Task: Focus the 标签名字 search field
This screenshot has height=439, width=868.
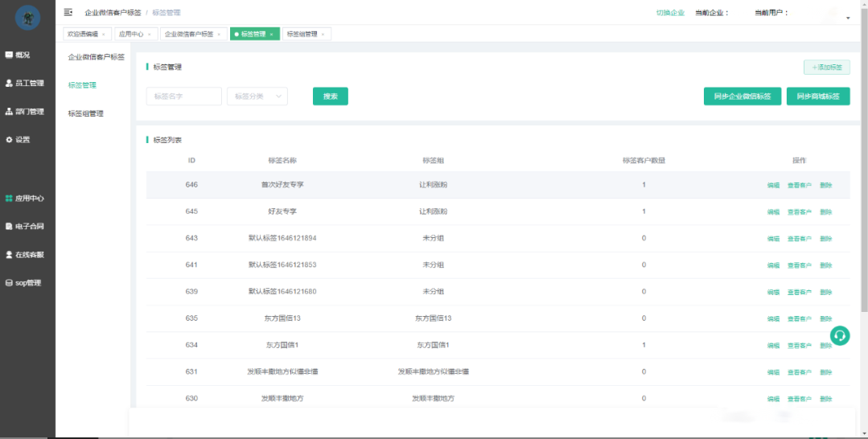Action: click(x=183, y=96)
